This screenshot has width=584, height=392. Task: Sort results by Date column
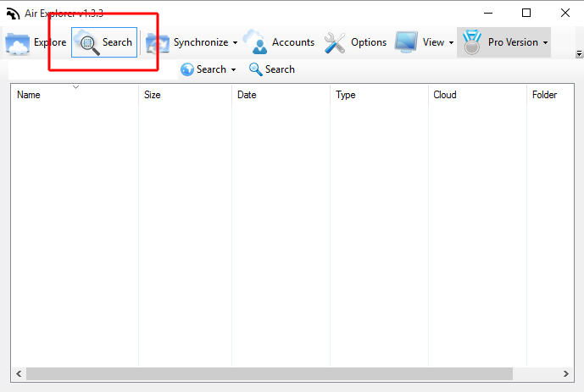click(x=281, y=95)
